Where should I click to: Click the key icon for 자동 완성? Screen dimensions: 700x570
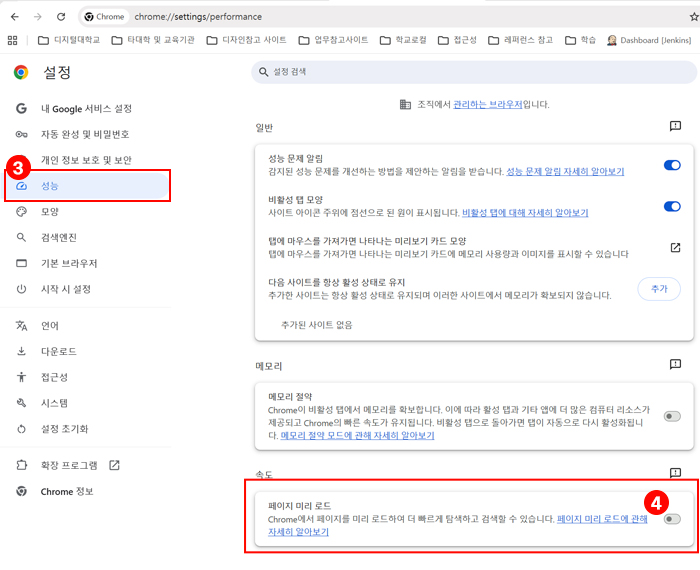(x=21, y=134)
